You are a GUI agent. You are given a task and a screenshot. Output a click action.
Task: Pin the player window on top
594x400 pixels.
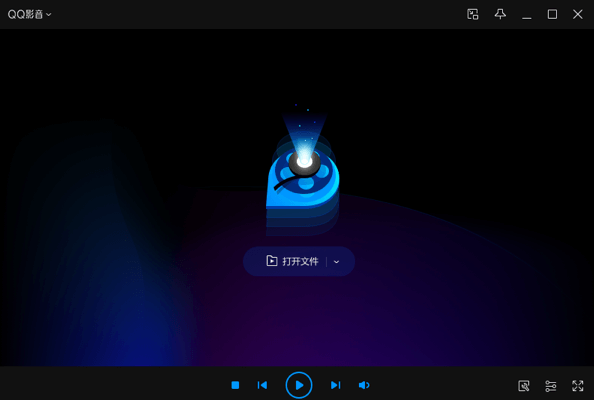[x=500, y=14]
